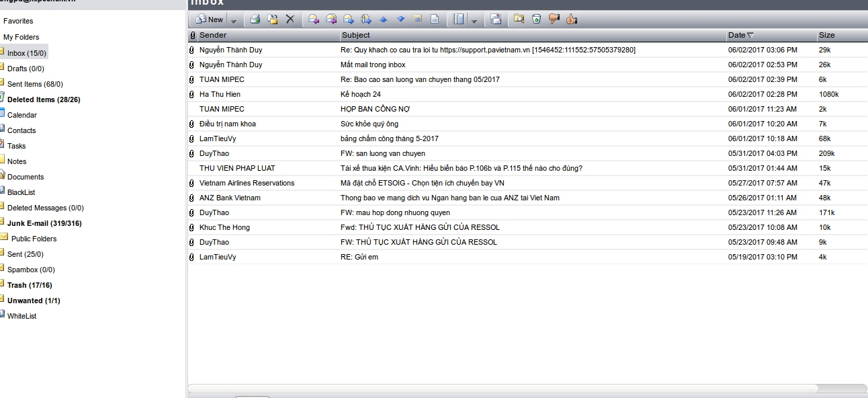This screenshot has width=868, height=398.
Task: Open email 'Kế hoạch 24'
Action: tap(527, 94)
